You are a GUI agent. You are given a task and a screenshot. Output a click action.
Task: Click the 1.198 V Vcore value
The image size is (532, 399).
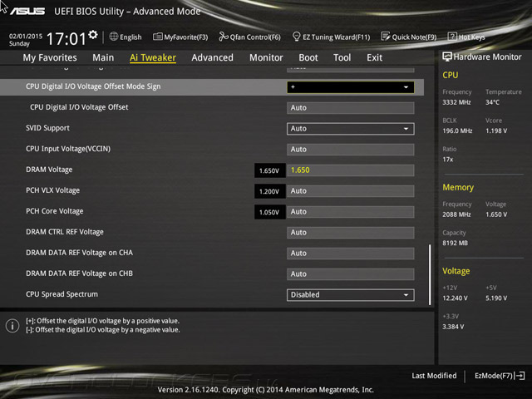(496, 131)
